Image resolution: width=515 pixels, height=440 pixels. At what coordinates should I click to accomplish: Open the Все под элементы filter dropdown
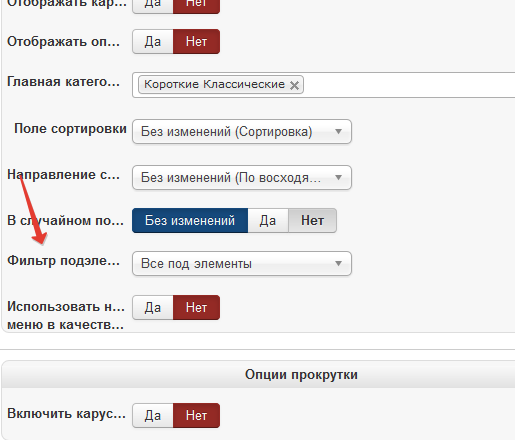[x=242, y=263]
